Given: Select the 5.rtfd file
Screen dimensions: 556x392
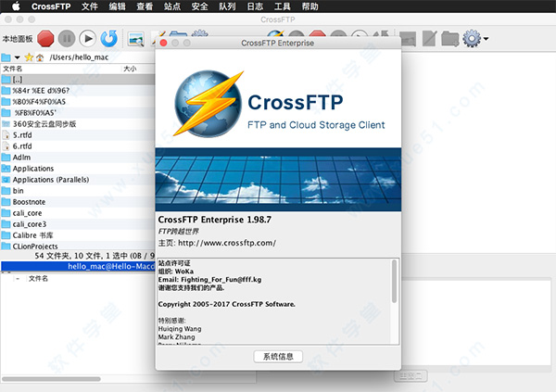Looking at the screenshot, I should [x=78, y=134].
